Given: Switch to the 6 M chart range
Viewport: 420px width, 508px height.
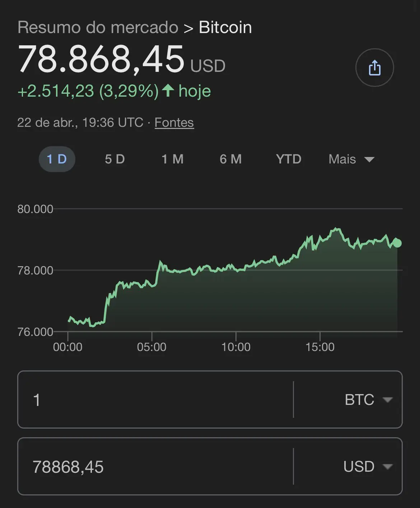Looking at the screenshot, I should 230,159.
